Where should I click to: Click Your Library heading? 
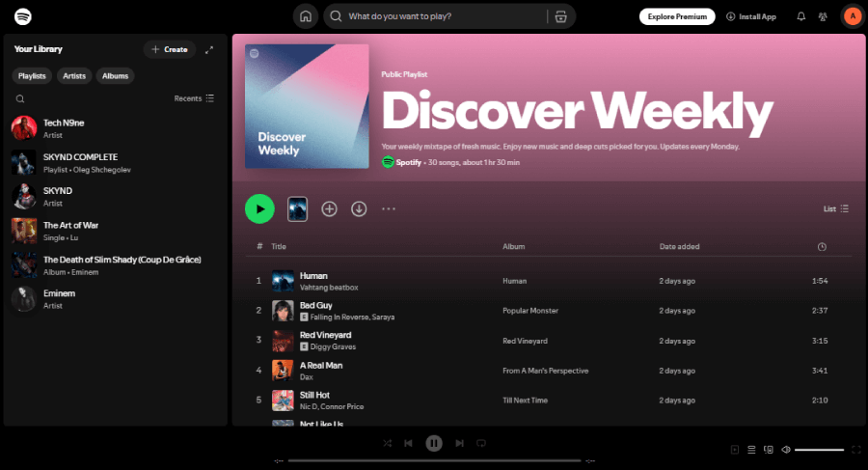[39, 49]
